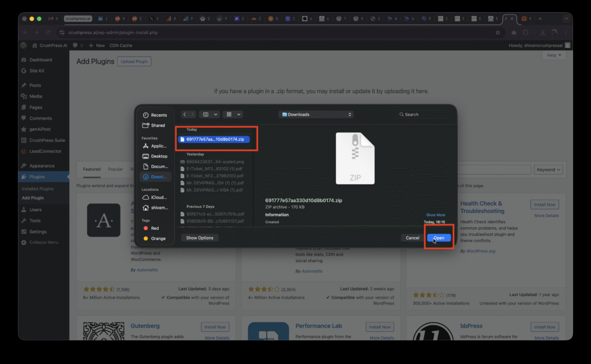Go to Desktop in Favorites
The image size is (591, 364).
coord(155,156)
